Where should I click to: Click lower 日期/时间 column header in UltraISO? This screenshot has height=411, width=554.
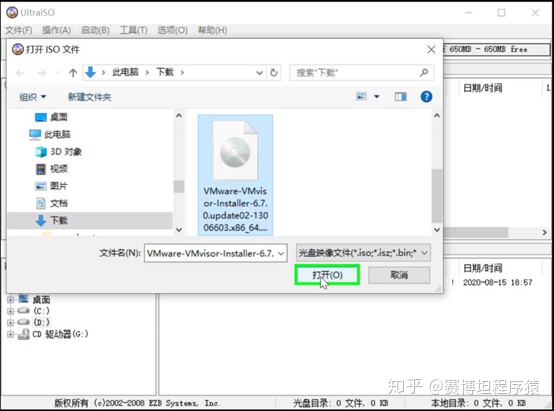pyautogui.click(x=482, y=268)
